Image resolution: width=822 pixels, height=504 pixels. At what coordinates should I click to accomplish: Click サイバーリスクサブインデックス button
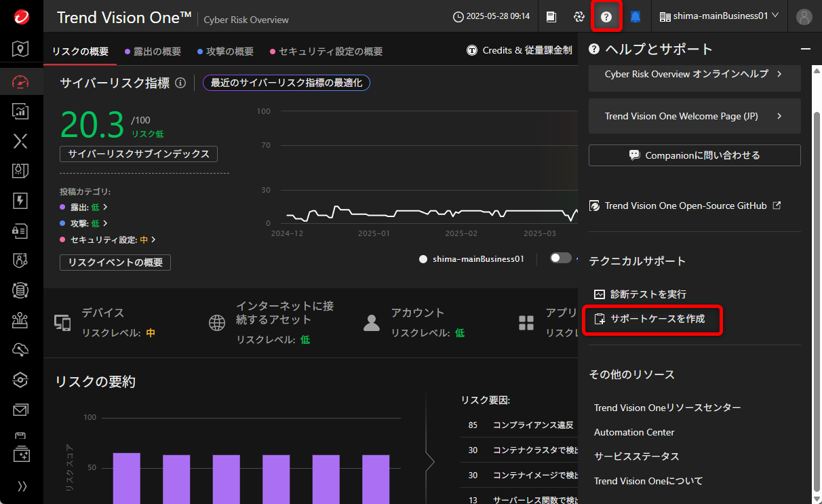coord(138,154)
